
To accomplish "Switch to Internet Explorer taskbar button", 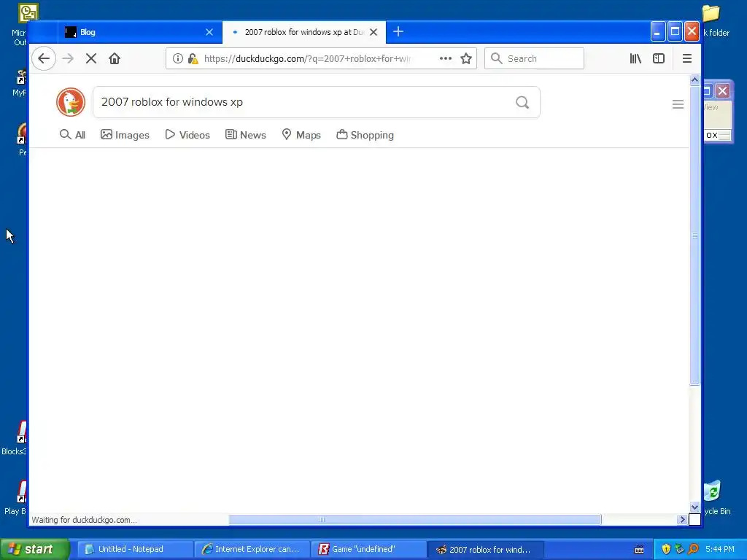I will point(252,549).
